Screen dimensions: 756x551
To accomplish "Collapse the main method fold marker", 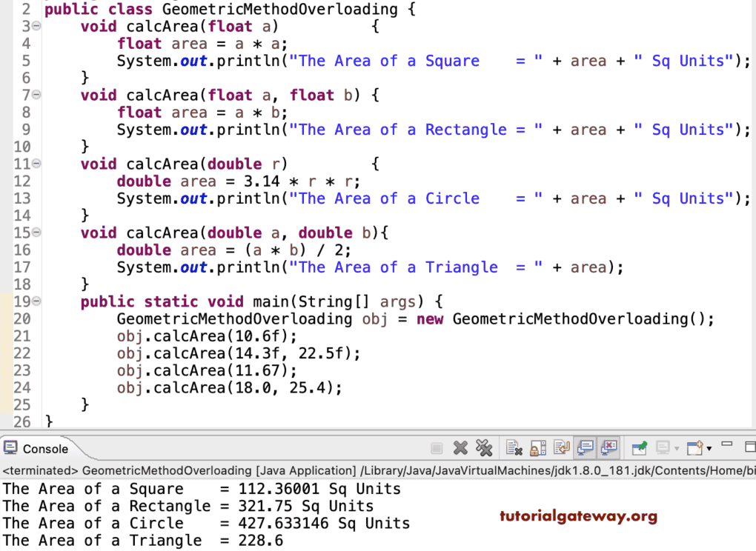I will point(35,301).
